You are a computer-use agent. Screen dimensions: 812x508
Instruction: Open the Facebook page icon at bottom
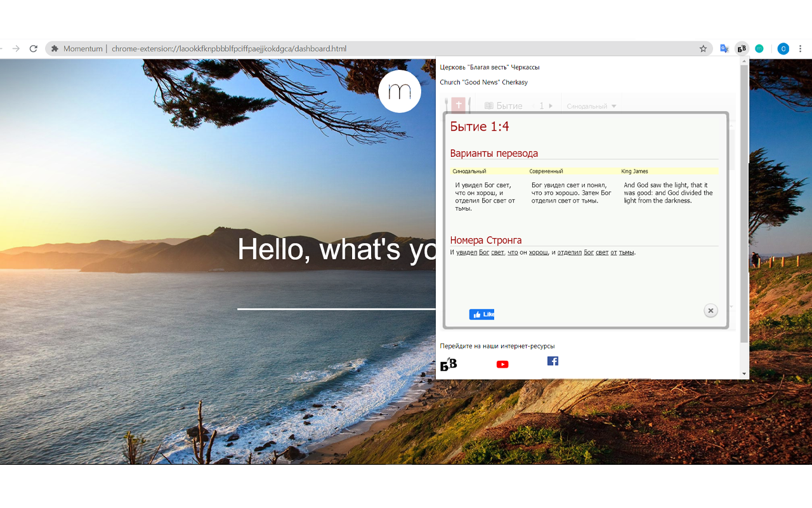pyautogui.click(x=553, y=361)
